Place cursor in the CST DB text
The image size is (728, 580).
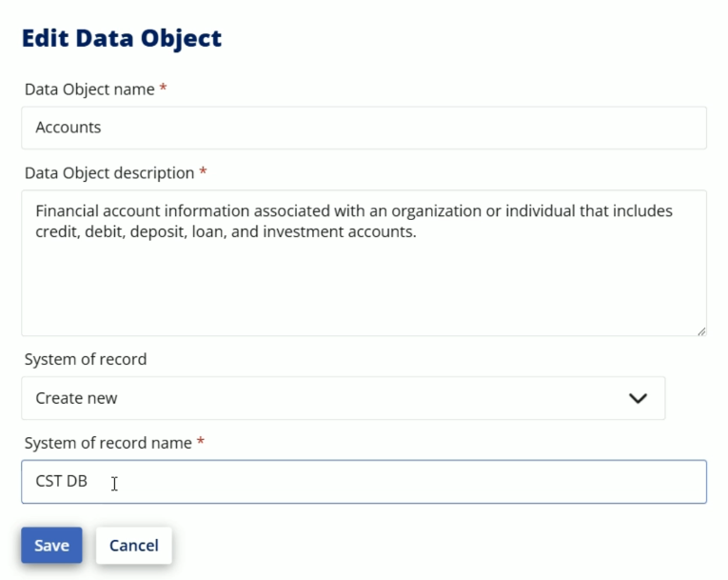[61, 481]
